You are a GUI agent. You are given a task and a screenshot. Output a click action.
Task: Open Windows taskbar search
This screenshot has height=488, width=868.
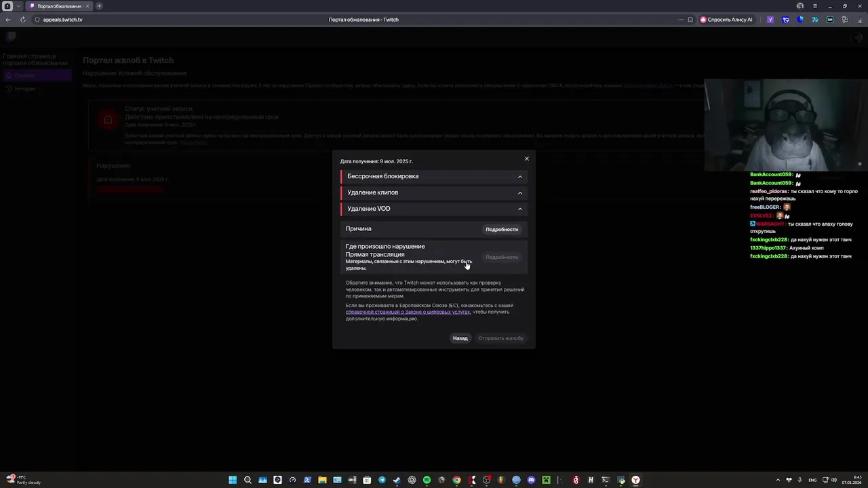click(x=248, y=480)
